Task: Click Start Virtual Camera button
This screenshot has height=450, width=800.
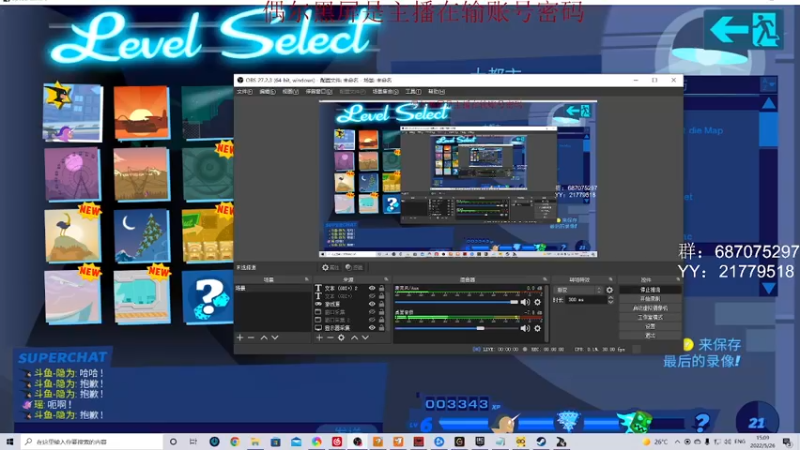Action: click(x=650, y=308)
